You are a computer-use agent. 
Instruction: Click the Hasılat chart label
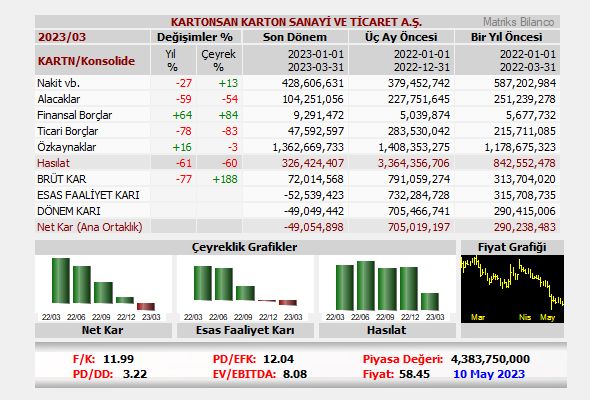click(387, 330)
